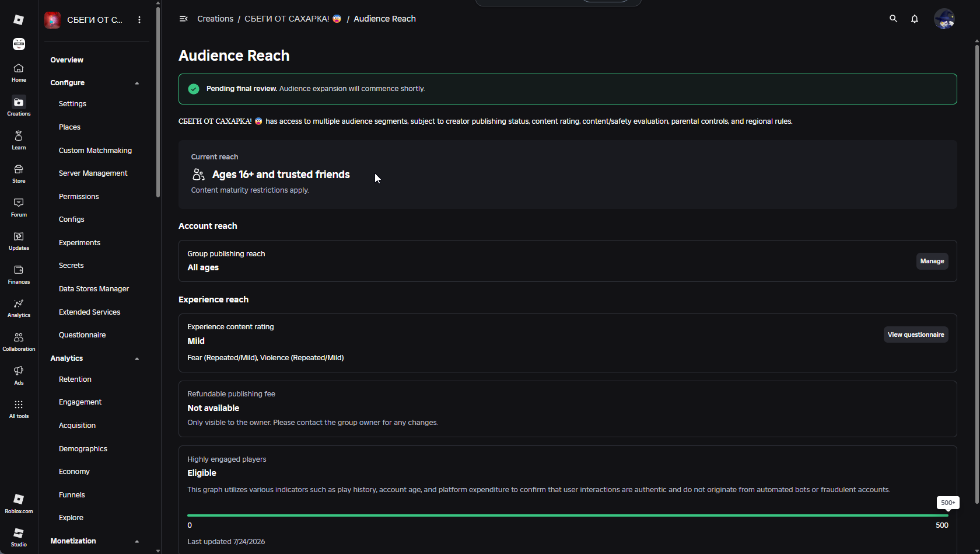Open Roblox.com shortcut icon

coord(19,504)
